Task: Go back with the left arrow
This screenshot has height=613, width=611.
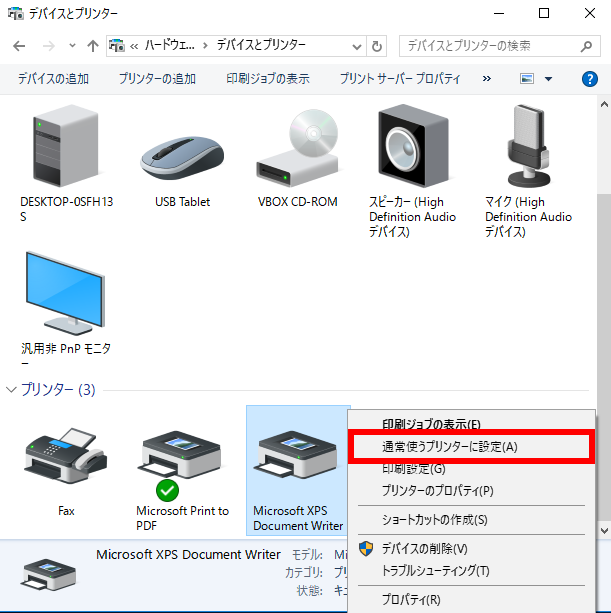Action: pos(19,46)
